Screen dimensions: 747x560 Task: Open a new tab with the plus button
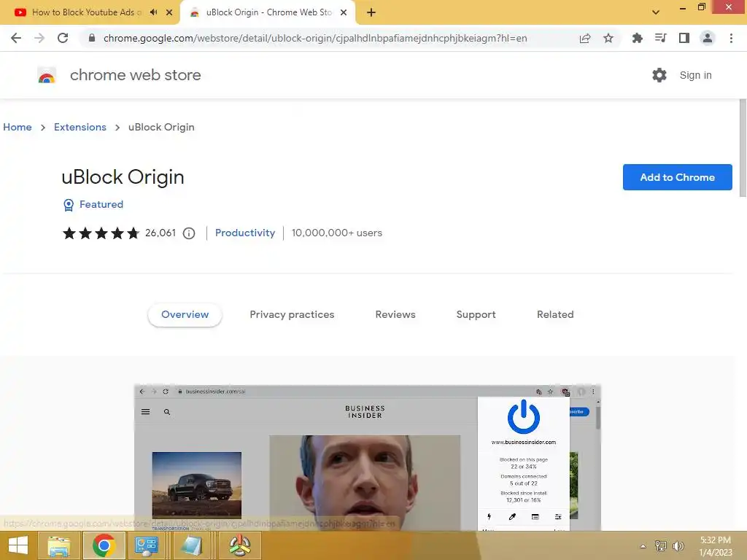point(371,12)
